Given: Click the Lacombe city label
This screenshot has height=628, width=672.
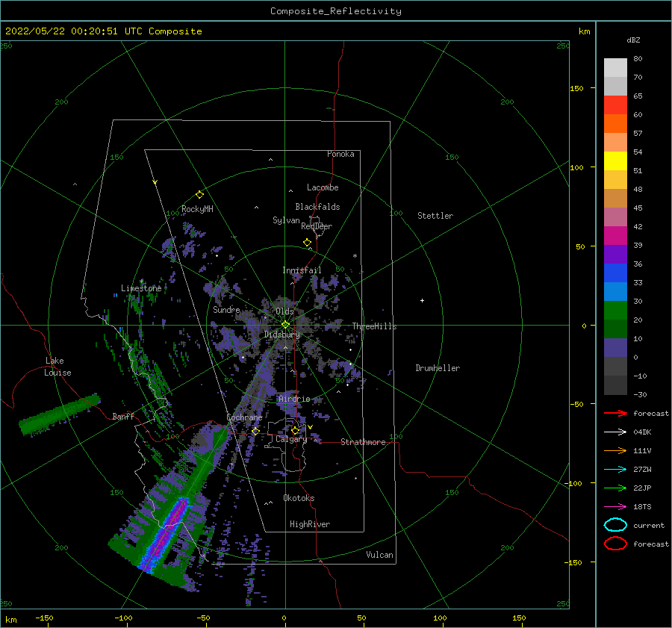Looking at the screenshot, I should click(x=323, y=187).
